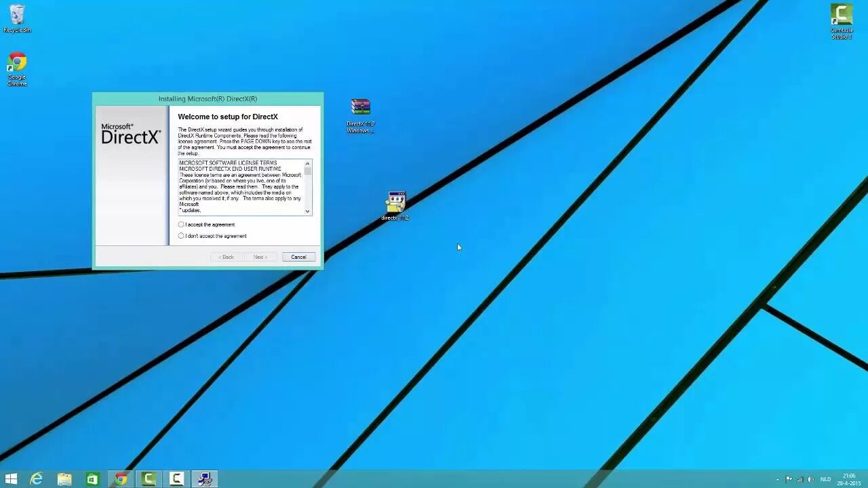Open the volume speaker tray icon
The image size is (868, 488).
[x=811, y=479]
